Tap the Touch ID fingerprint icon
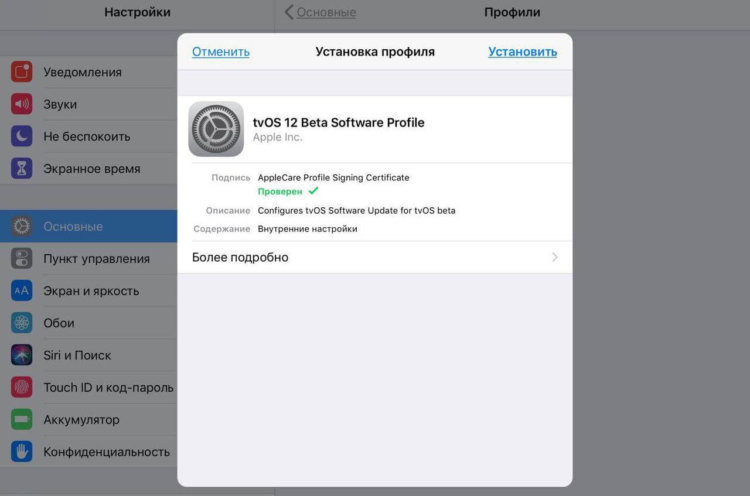The image size is (750, 496). click(22, 387)
